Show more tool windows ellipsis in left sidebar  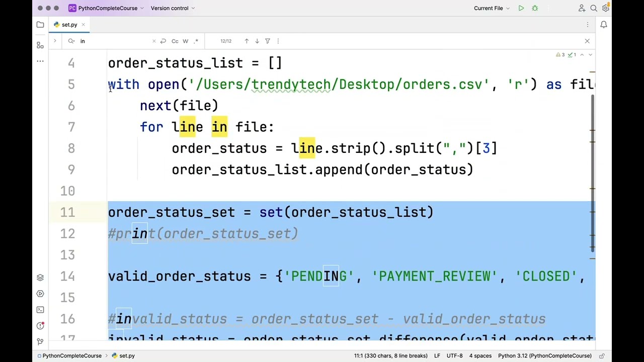pyautogui.click(x=40, y=61)
